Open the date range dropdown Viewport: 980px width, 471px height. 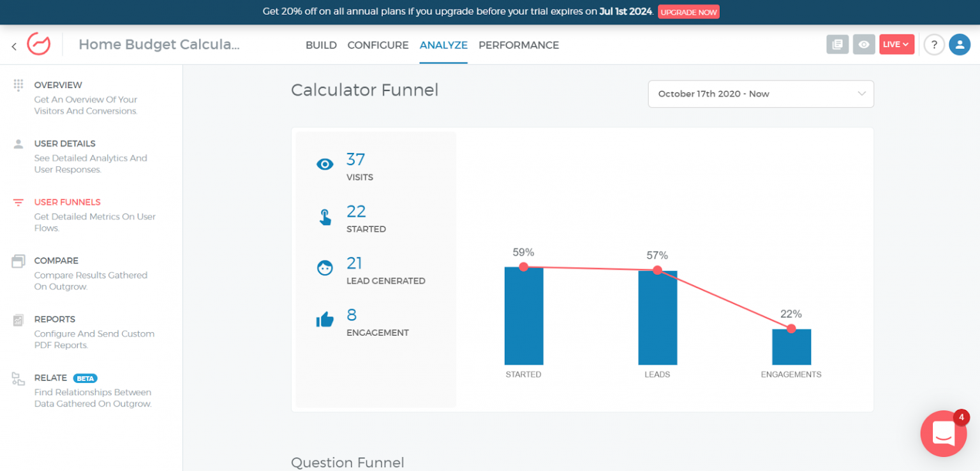click(x=761, y=94)
